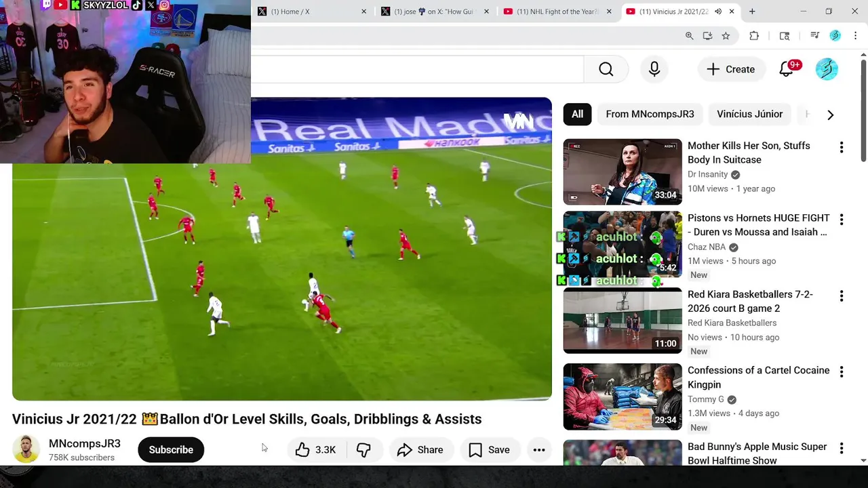The height and width of the screenshot is (488, 868).
Task: Open the Chrome profile avatar in toolbar
Action: click(x=835, y=36)
